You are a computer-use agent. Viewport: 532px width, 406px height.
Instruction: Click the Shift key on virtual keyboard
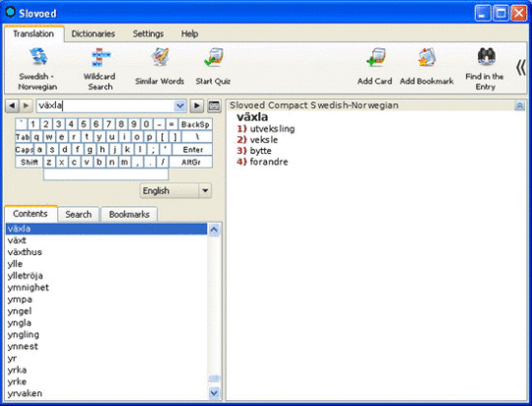[30, 162]
